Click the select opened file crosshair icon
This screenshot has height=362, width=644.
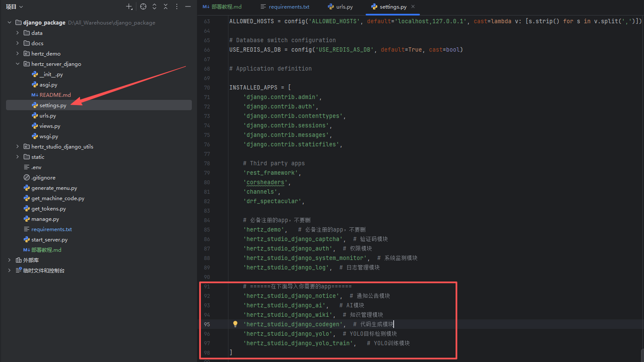143,6
